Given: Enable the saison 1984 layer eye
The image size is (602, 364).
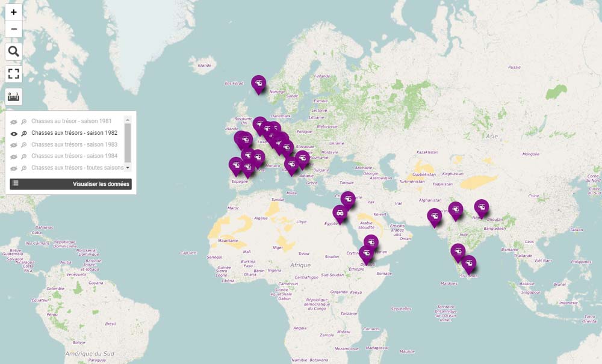Looking at the screenshot, I should (x=14, y=156).
